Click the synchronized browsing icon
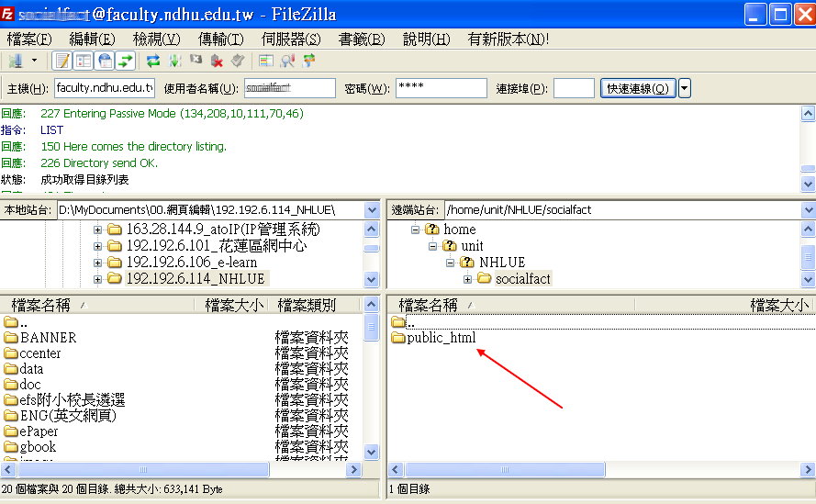Screen dimensions: 816x504 (308, 61)
